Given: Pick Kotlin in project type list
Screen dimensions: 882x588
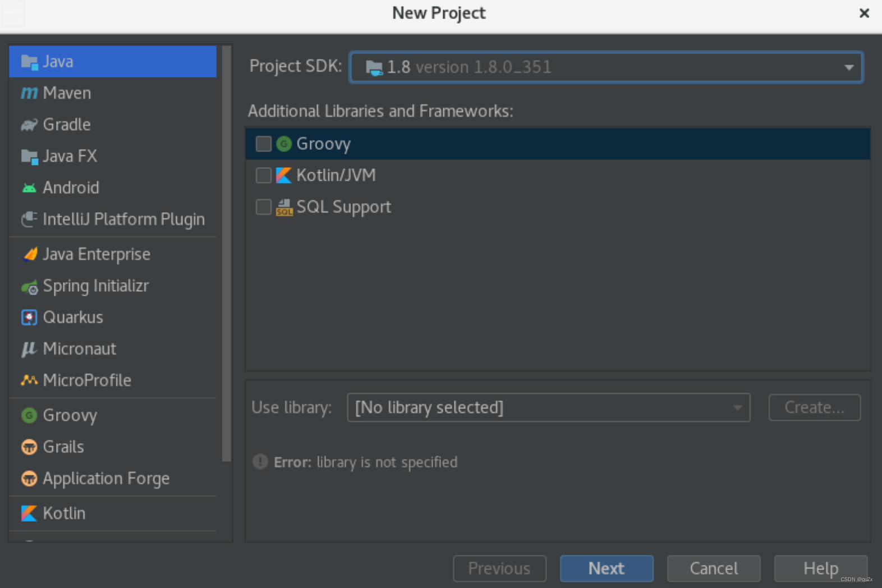Looking at the screenshot, I should (x=113, y=513).
